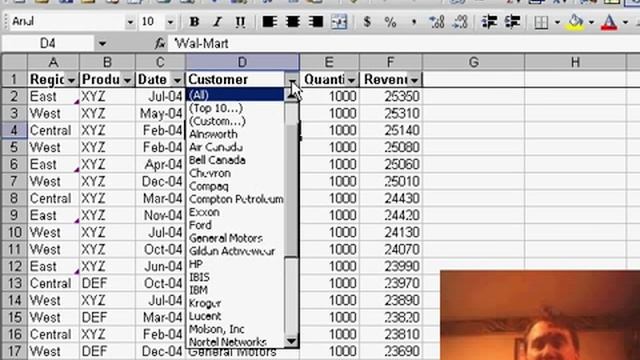Open the font name dropdown

(x=130, y=22)
